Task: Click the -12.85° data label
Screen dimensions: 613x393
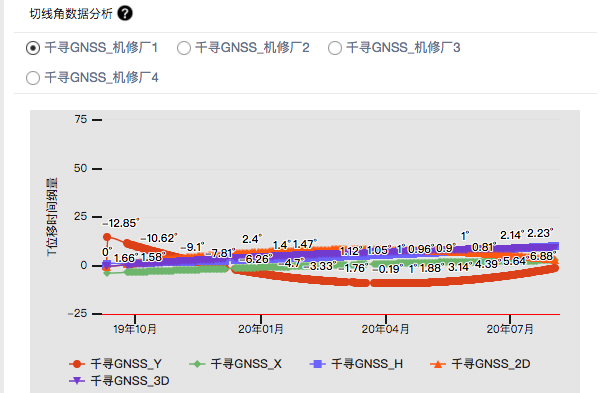Action: (121, 223)
